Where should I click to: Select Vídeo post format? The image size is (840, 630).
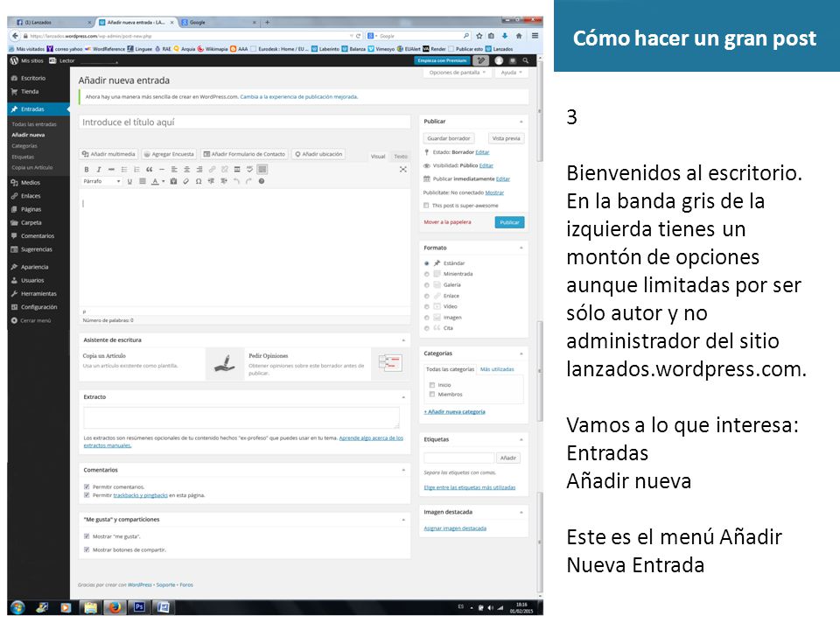[x=426, y=307]
